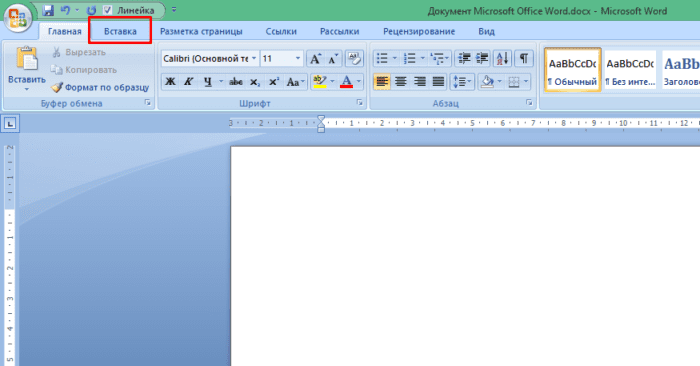Open font color dropdown arrow

[x=359, y=82]
